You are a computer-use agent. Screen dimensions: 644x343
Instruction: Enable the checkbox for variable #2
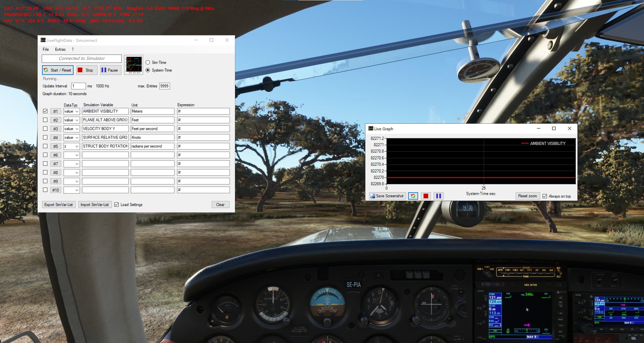click(x=45, y=120)
